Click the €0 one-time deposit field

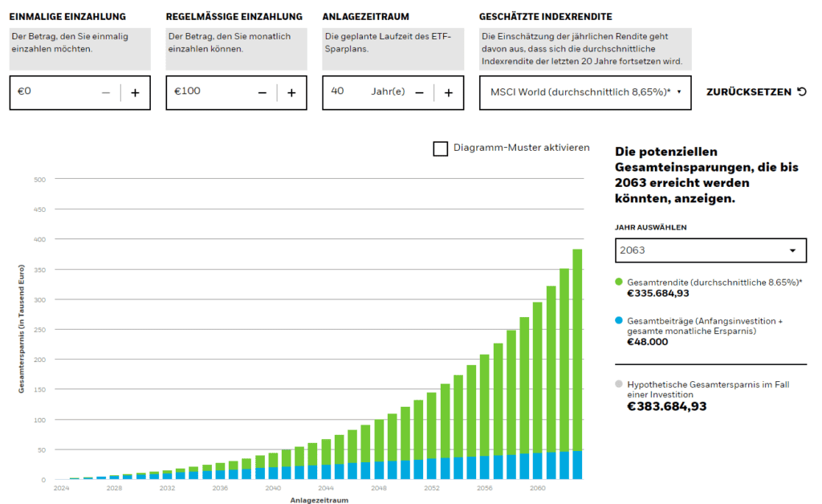pos(56,92)
